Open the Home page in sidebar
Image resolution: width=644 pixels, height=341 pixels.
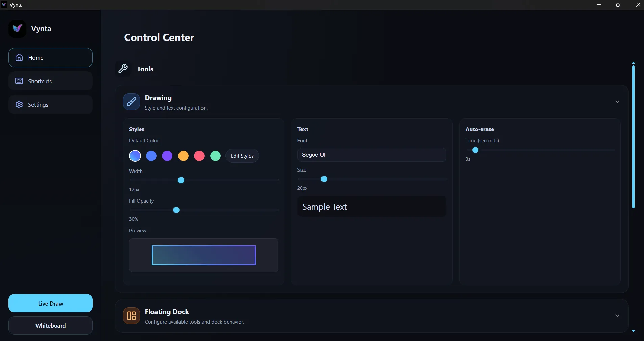point(50,57)
